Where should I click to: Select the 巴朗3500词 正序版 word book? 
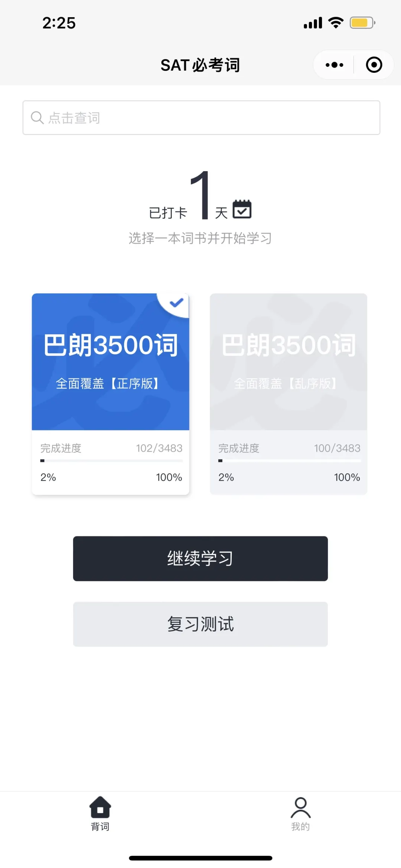point(110,362)
